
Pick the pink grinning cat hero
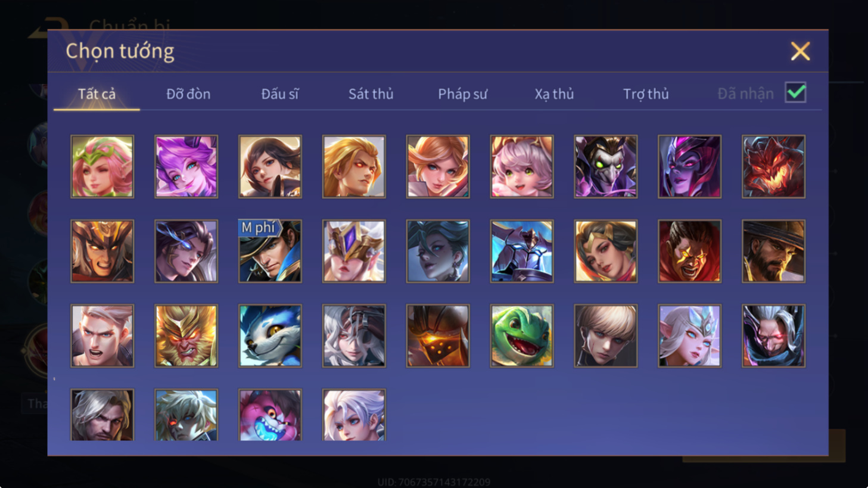(x=270, y=415)
